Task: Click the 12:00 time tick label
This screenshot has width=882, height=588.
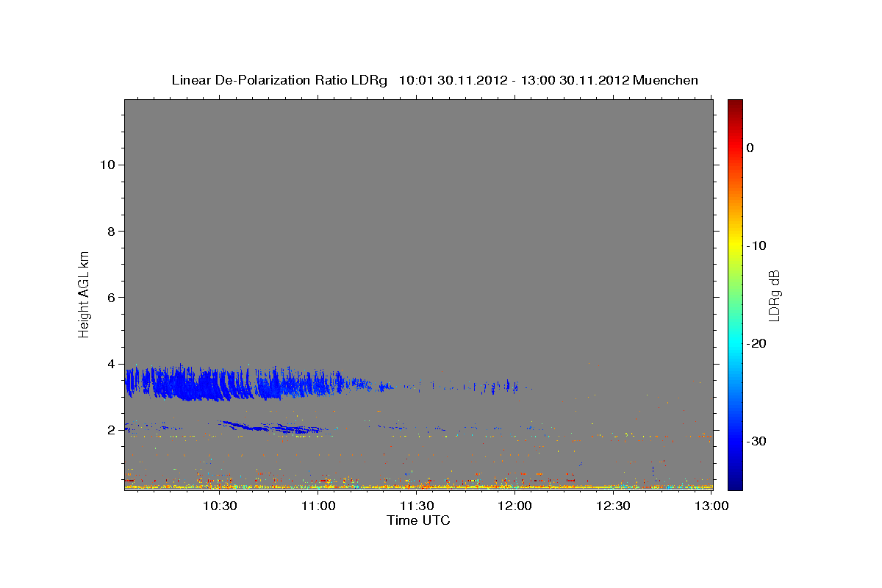Action: [x=514, y=506]
